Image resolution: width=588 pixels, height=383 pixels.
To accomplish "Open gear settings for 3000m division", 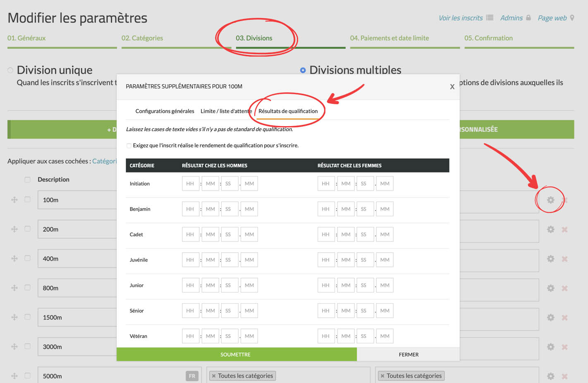I will pyautogui.click(x=550, y=347).
